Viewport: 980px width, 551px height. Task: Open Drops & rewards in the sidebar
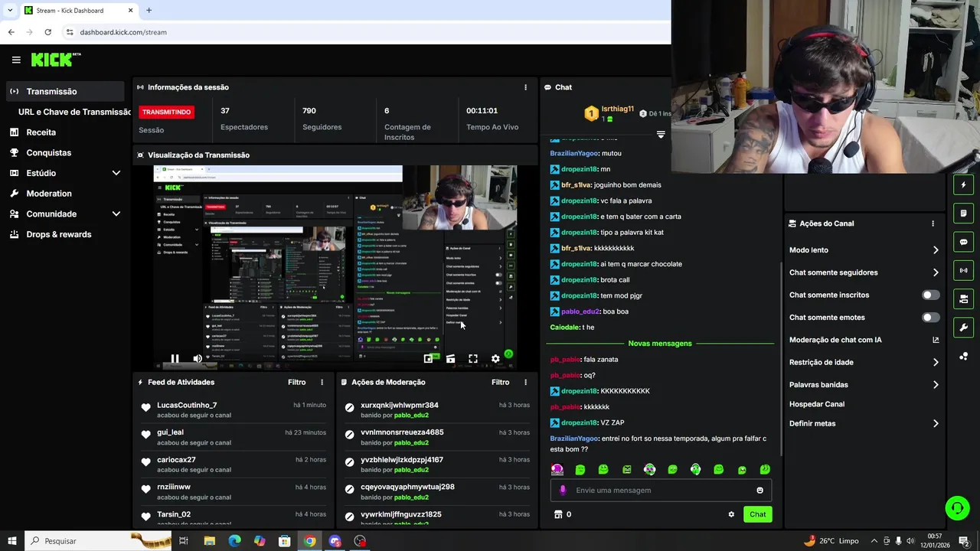tap(58, 234)
